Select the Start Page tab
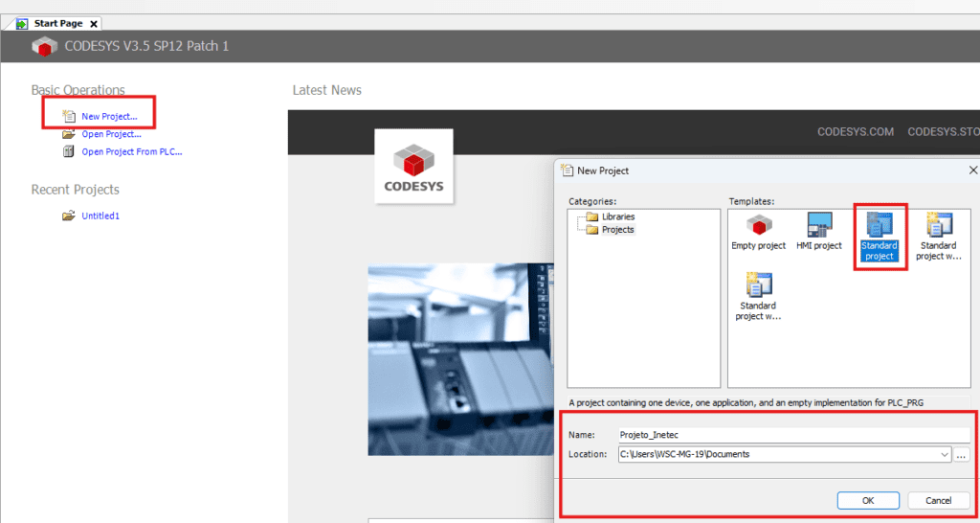The height and width of the screenshot is (523, 980). click(57, 24)
